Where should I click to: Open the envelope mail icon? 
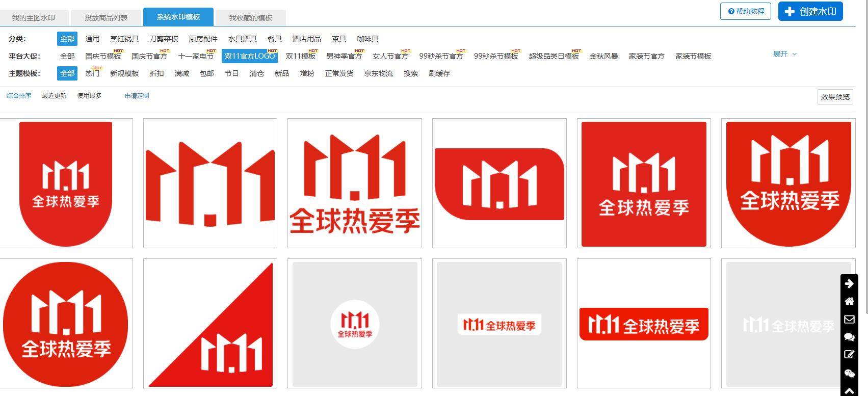click(849, 319)
